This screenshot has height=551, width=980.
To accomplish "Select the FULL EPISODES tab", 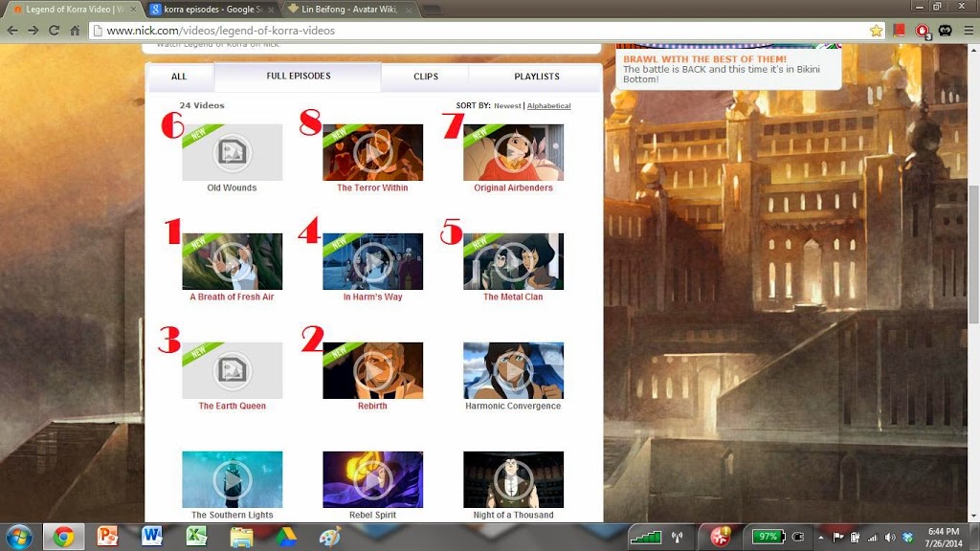I will click(299, 76).
